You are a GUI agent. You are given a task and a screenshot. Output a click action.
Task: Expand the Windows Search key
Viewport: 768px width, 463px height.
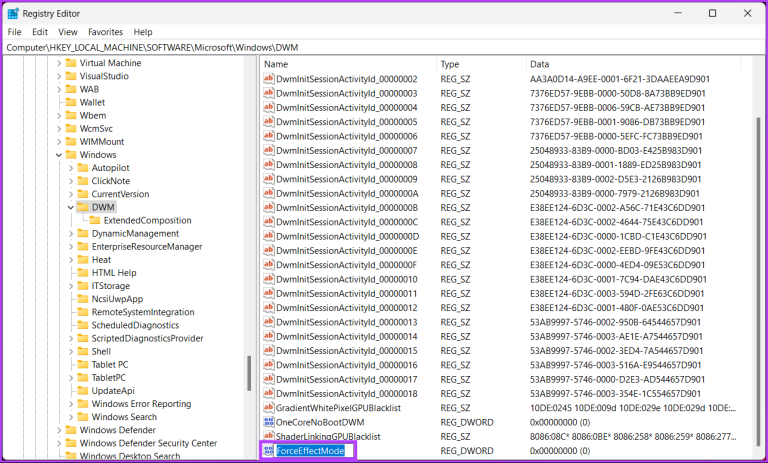click(70, 417)
